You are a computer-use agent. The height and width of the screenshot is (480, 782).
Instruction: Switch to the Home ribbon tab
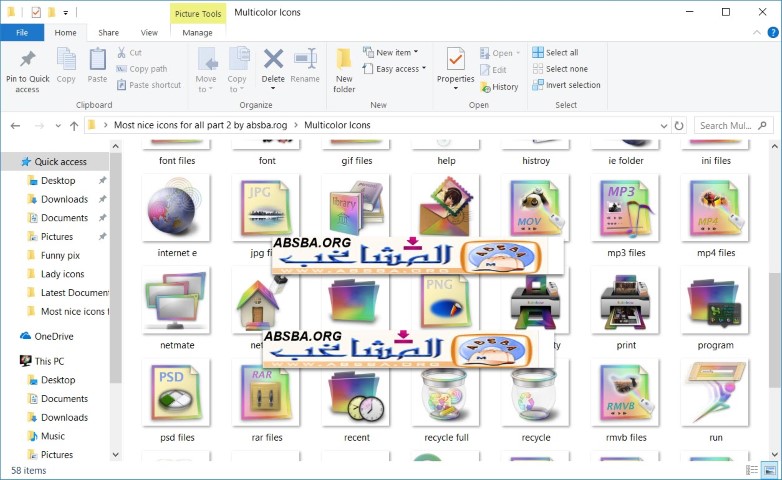click(x=65, y=32)
